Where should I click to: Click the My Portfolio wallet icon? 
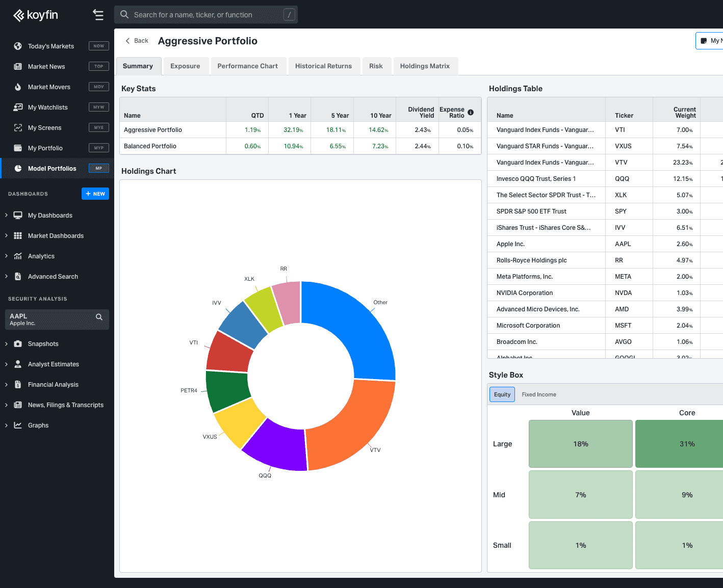tap(18, 148)
